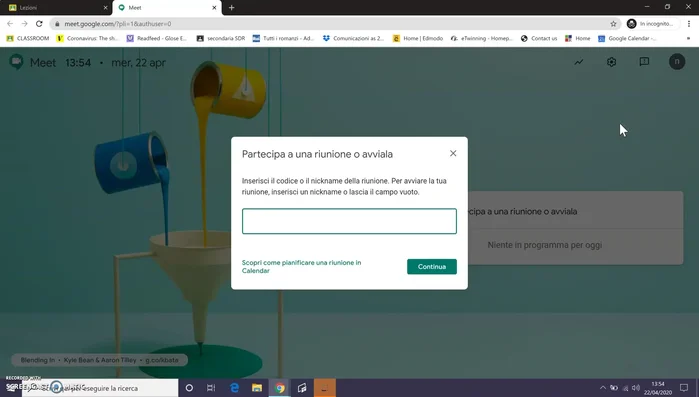Open the Meet quality chart icon
This screenshot has height=397, width=699.
pos(579,62)
